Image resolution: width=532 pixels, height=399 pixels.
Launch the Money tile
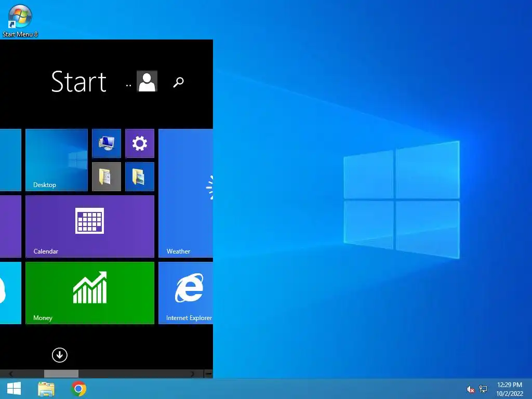(x=90, y=293)
